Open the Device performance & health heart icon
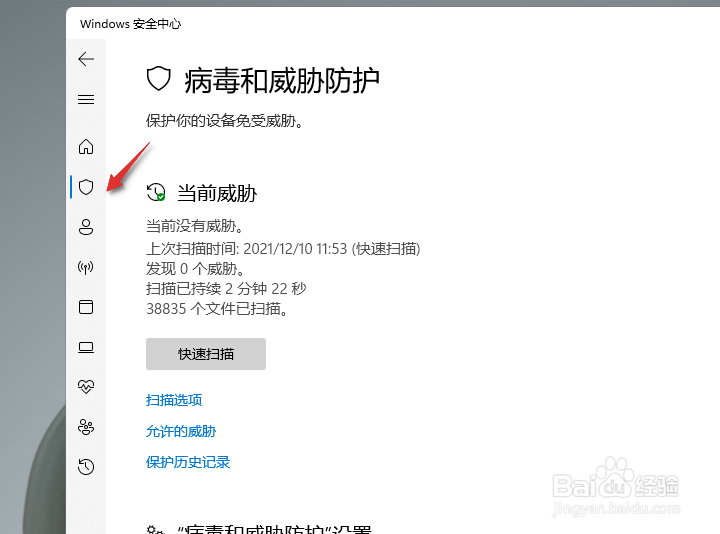 [x=86, y=387]
